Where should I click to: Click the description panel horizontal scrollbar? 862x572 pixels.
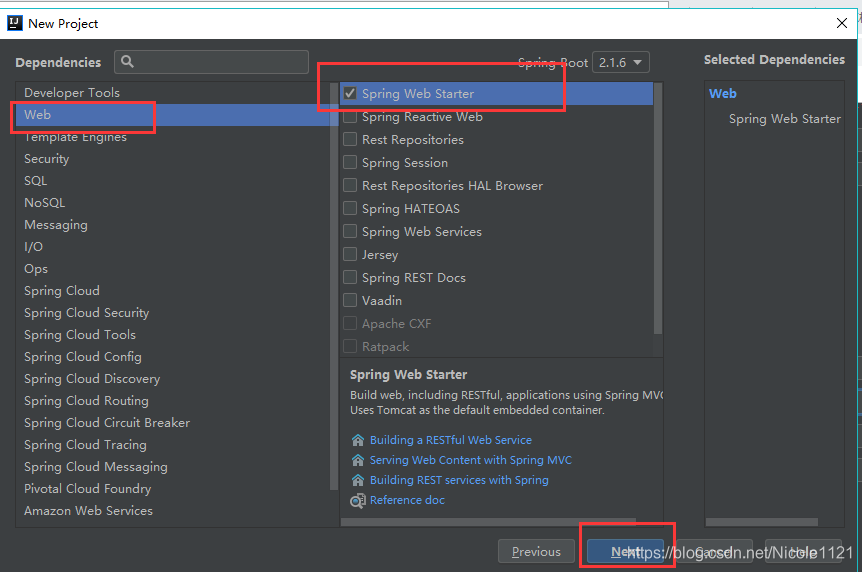pyautogui.click(x=488, y=522)
